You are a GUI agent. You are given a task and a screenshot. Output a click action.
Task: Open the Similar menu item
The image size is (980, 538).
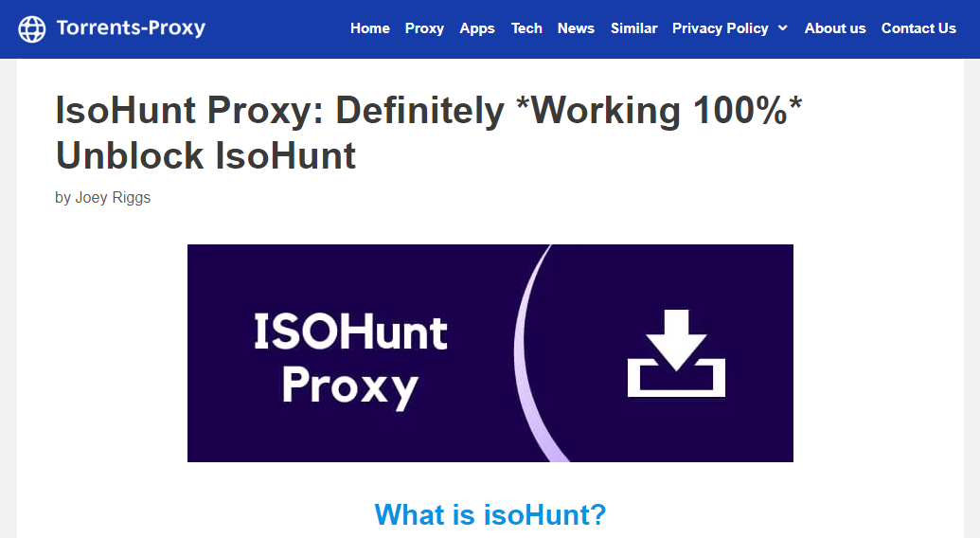point(633,28)
